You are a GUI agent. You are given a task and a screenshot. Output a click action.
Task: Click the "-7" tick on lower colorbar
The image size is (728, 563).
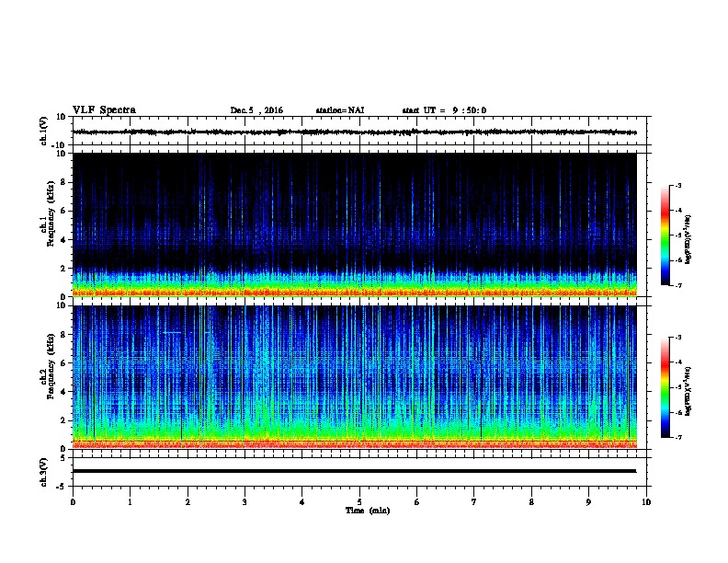click(678, 438)
